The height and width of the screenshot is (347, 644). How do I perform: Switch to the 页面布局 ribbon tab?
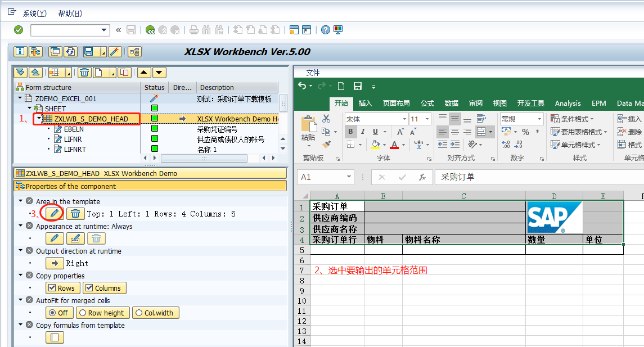coord(397,103)
